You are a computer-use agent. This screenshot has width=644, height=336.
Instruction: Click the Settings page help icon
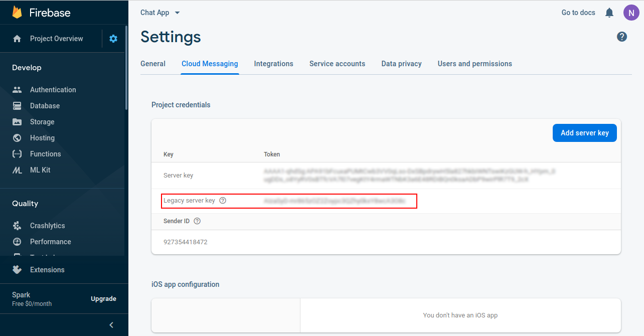[621, 36]
